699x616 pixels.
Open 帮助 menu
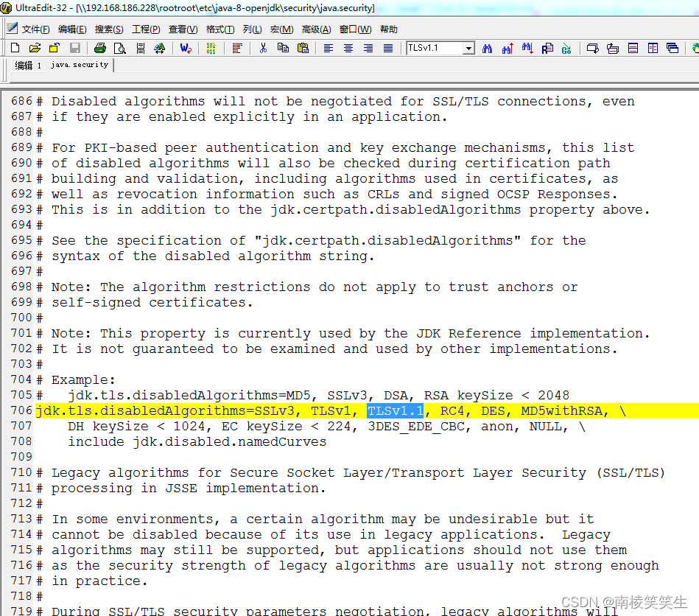[388, 29]
